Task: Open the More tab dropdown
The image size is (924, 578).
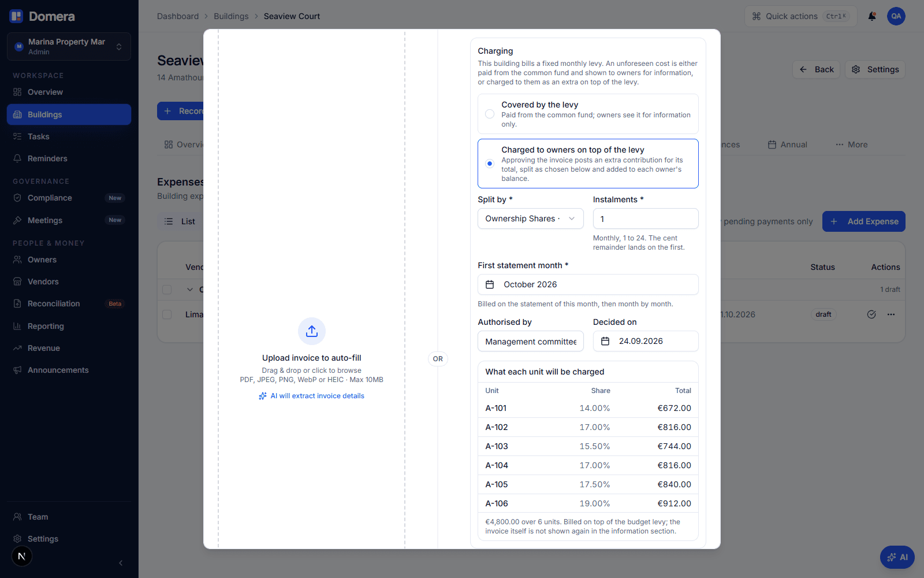Action: 851,144
